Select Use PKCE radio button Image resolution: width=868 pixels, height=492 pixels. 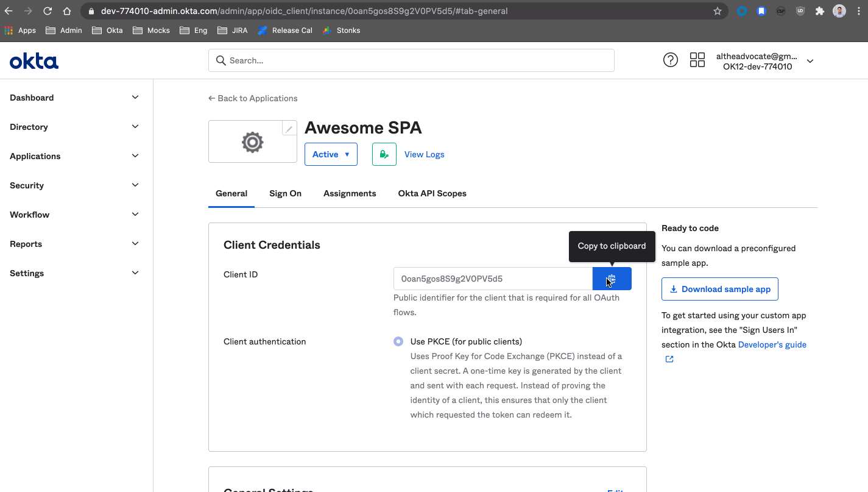[x=398, y=341]
